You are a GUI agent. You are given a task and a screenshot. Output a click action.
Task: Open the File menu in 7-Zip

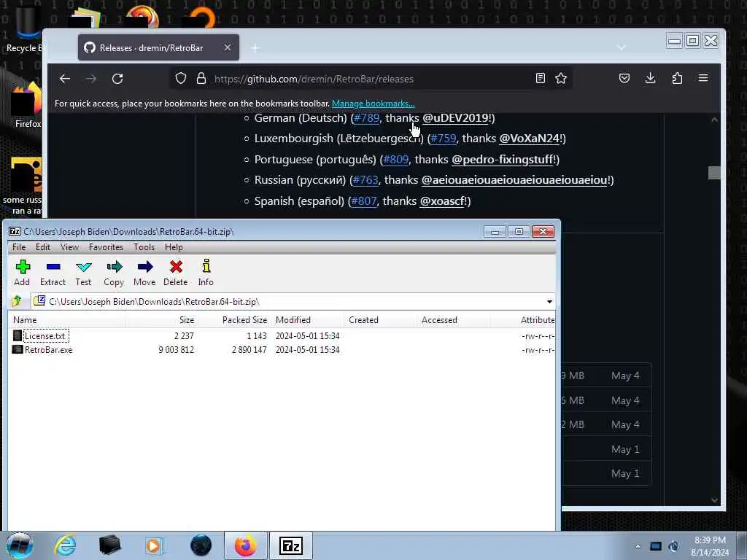[19, 247]
